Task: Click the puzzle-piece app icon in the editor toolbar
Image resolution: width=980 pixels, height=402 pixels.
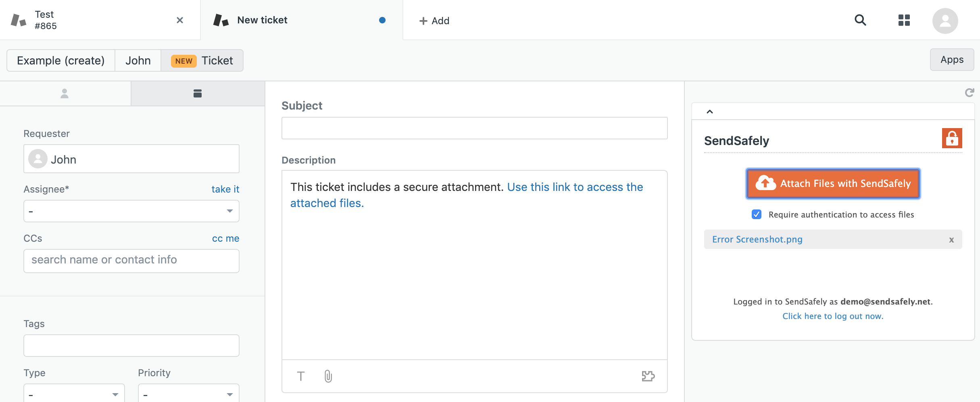Action: coord(648,376)
